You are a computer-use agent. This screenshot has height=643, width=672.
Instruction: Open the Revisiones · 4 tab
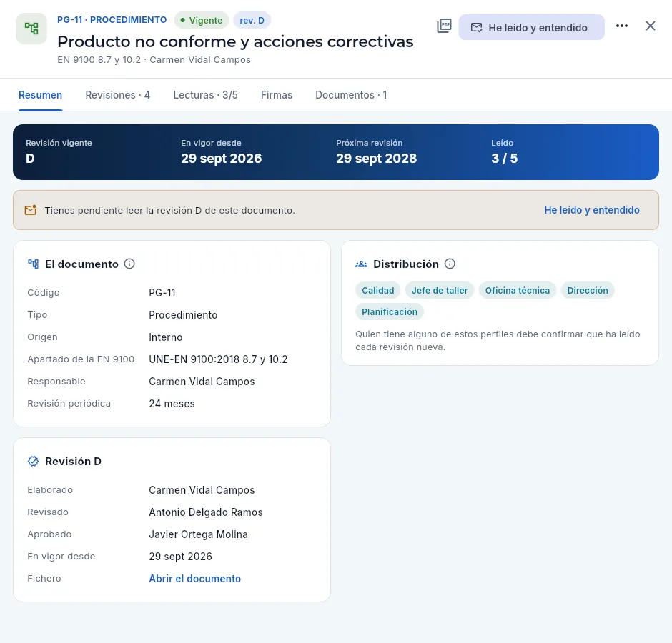pos(117,95)
